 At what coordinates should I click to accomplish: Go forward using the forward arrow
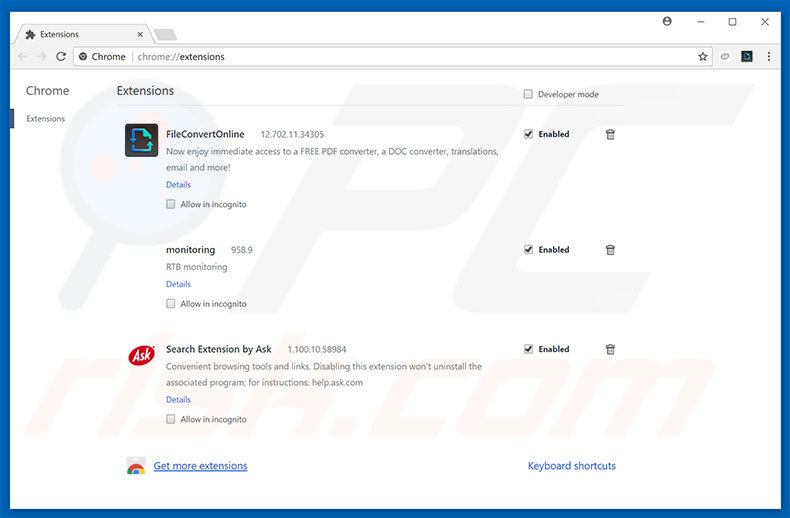pos(42,56)
